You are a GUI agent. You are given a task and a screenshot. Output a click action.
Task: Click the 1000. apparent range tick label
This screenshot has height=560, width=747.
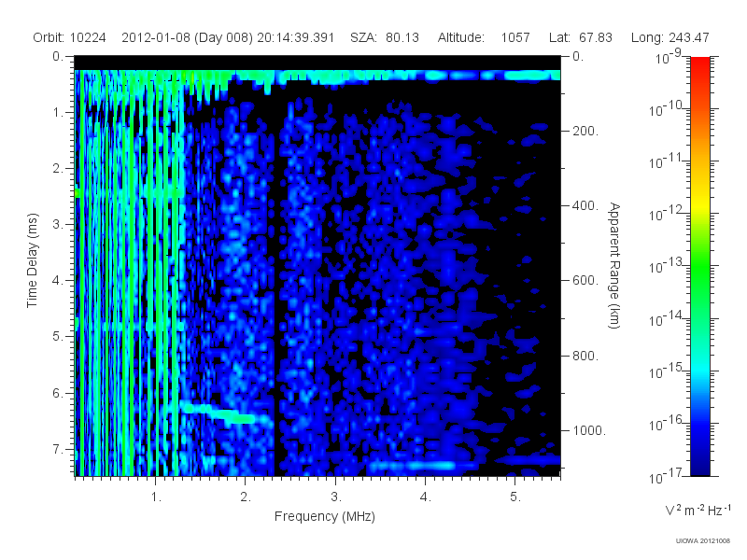[x=589, y=430]
